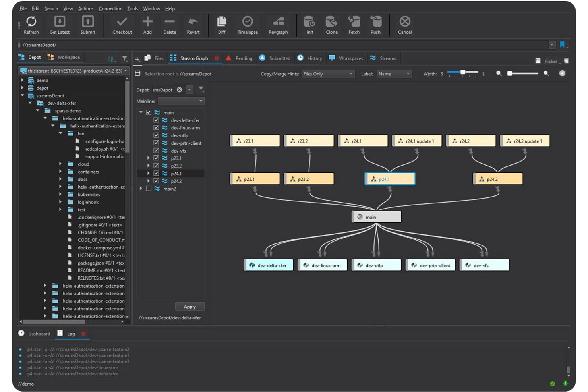Click the Picker icon
588x392 pixels.
pyautogui.click(x=538, y=61)
